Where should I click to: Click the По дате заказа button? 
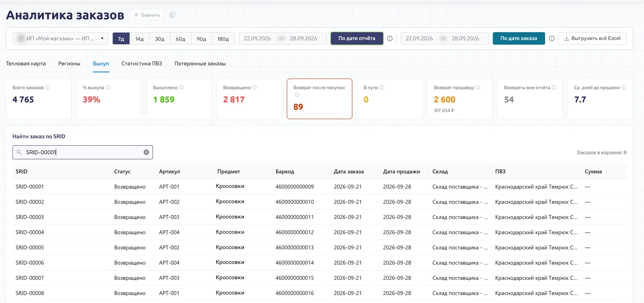pyautogui.click(x=518, y=38)
